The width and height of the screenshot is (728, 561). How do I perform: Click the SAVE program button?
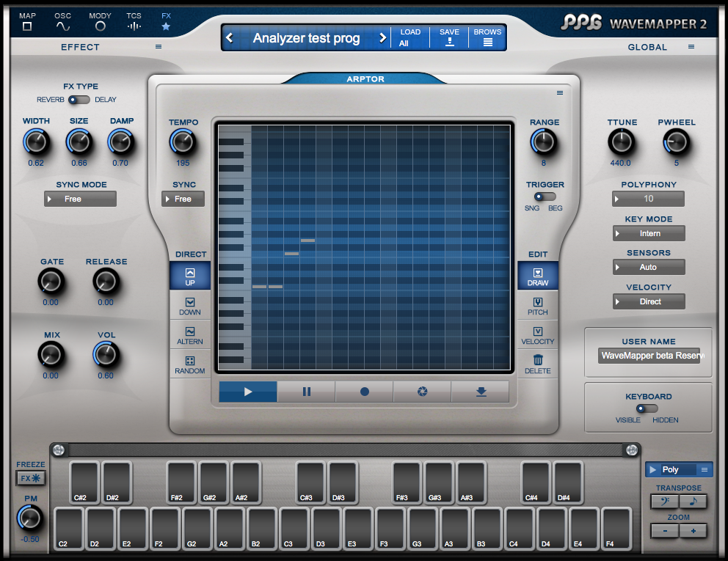tap(449, 37)
